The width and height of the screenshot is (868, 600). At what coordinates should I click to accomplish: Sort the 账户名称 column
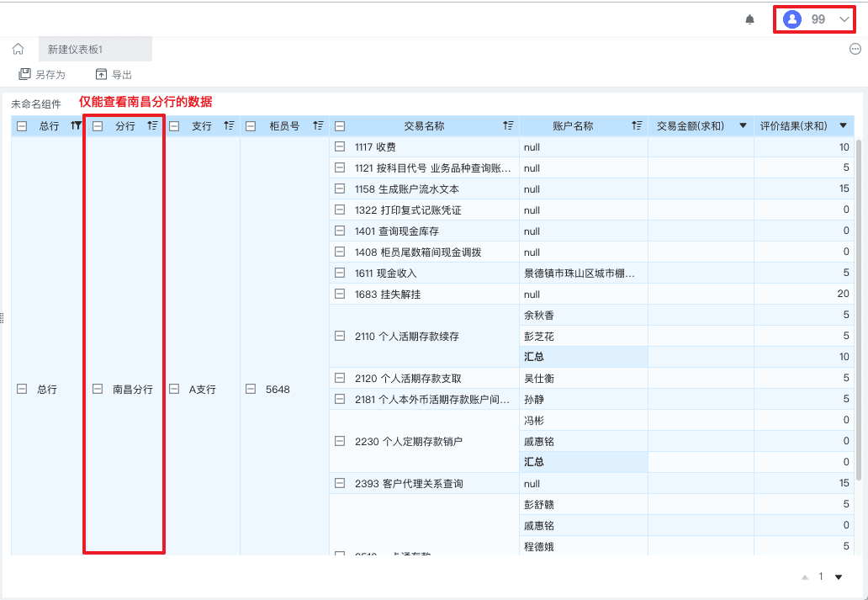pos(638,125)
